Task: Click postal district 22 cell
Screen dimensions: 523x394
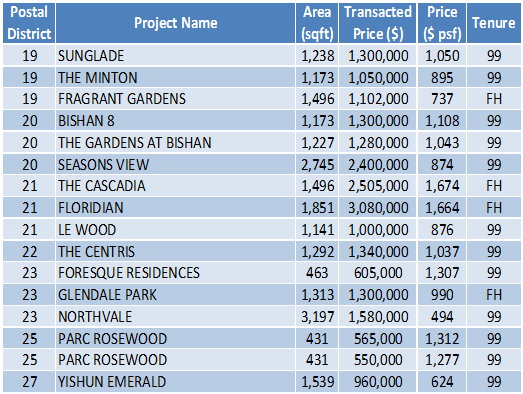Action: (x=29, y=251)
